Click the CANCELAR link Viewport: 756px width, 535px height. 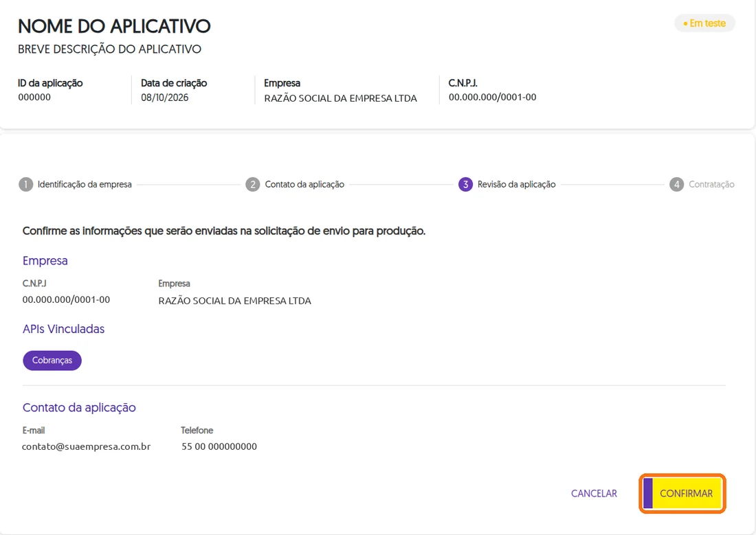coord(594,494)
